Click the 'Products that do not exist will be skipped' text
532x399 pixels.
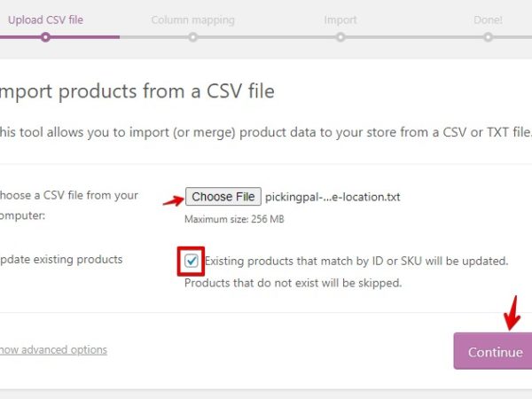pos(293,284)
